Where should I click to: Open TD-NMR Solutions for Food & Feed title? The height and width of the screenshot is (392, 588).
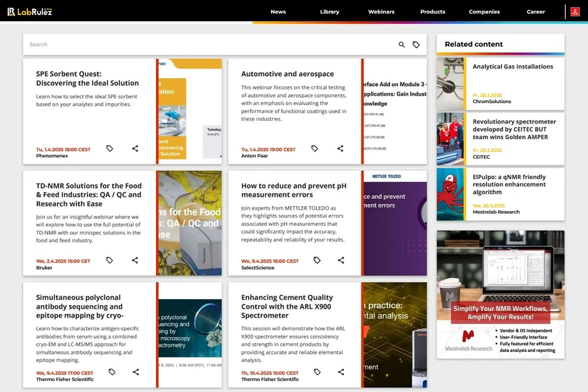click(89, 195)
